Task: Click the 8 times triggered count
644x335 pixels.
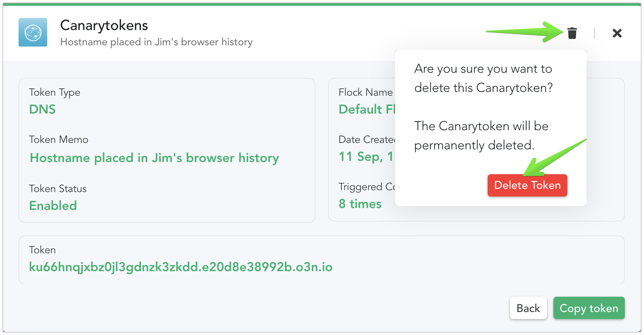Action: [360, 204]
